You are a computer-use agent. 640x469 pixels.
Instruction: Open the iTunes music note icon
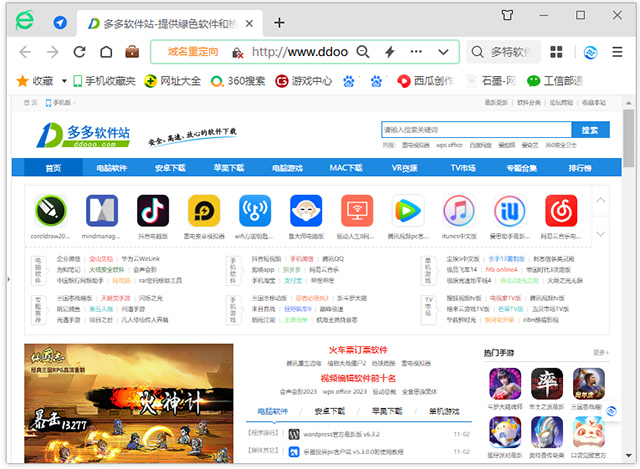(x=459, y=211)
